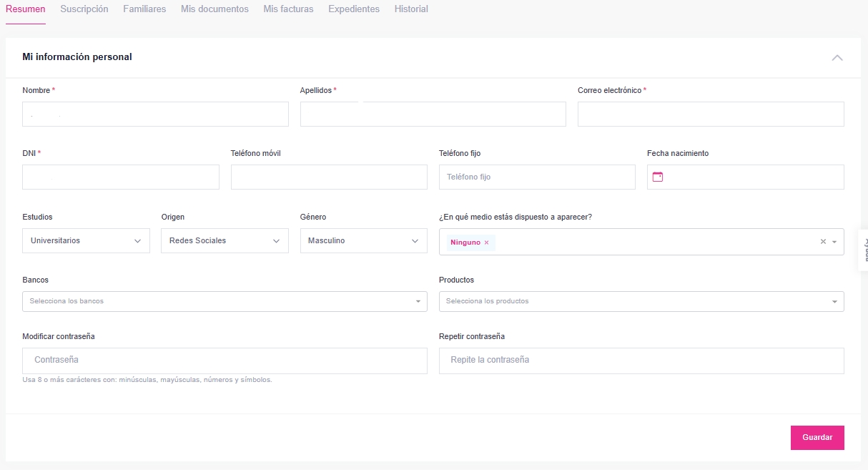Focus the Teléfono fijo input field

coord(536,177)
